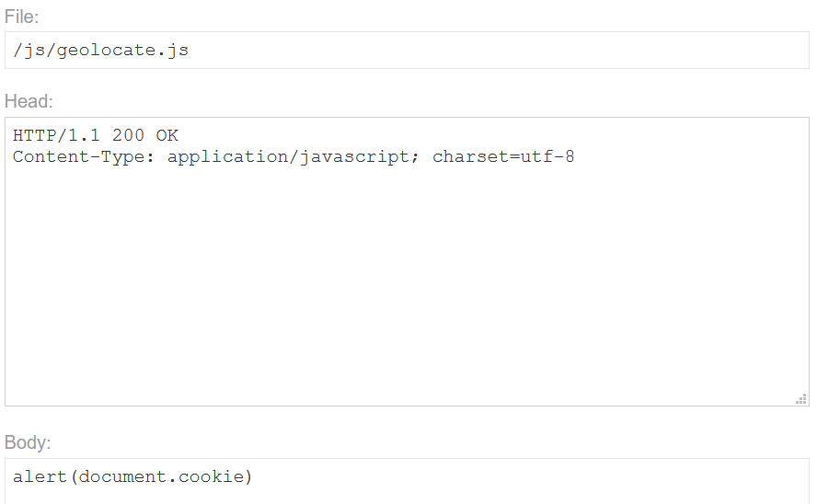Click the closing parenthesis after cookie
This screenshot has width=817, height=504.
[247, 476]
